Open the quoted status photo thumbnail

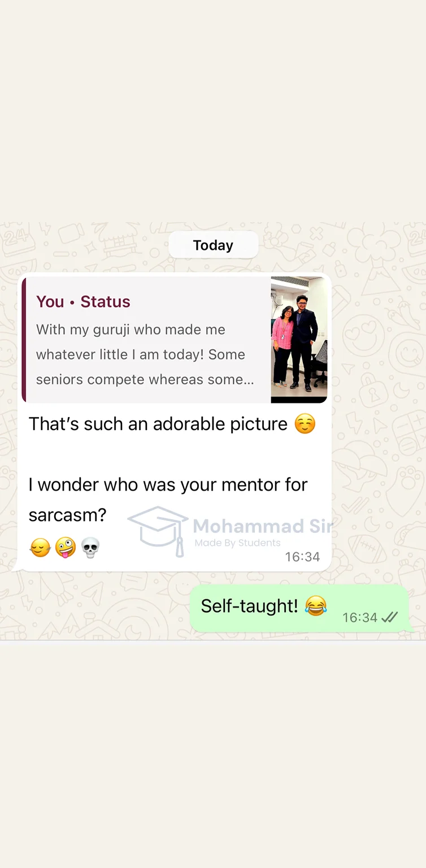tap(299, 340)
